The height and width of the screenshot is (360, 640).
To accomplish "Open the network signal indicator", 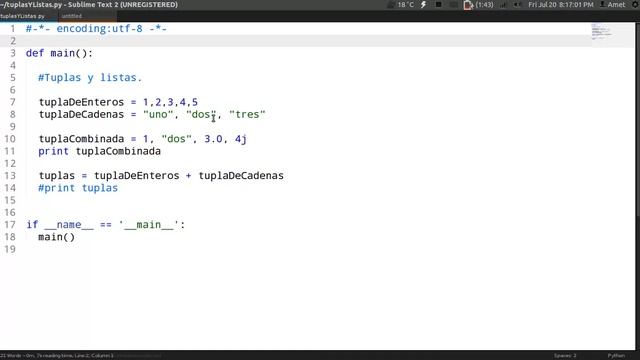I will pyautogui.click(x=502, y=4).
